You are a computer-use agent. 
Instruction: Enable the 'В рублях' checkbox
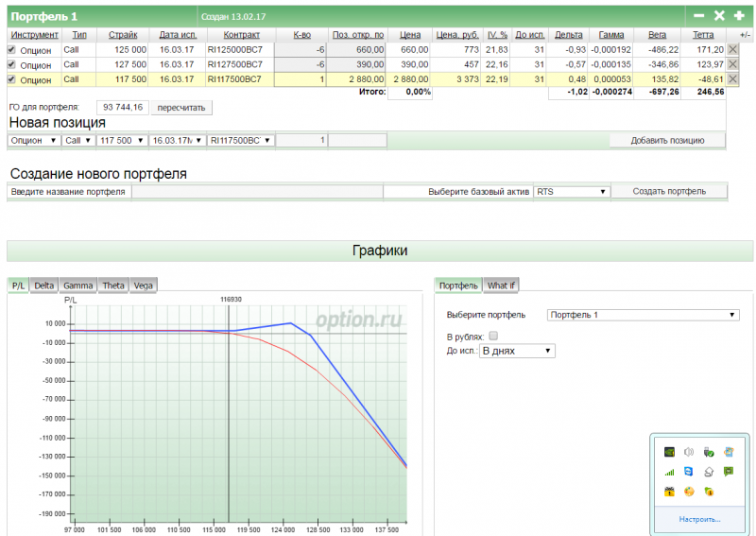pos(493,336)
